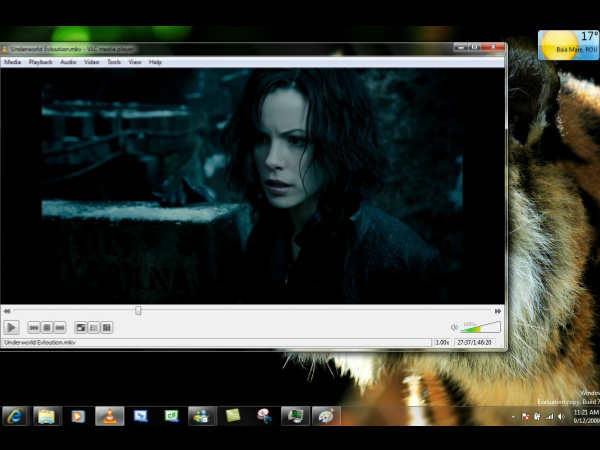Open the Media menu
Screen dimensions: 600x450
(13, 62)
